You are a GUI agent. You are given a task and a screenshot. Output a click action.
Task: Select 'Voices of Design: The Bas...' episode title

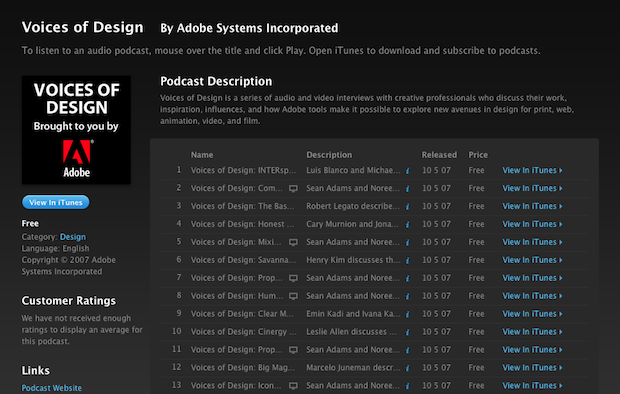tap(242, 206)
